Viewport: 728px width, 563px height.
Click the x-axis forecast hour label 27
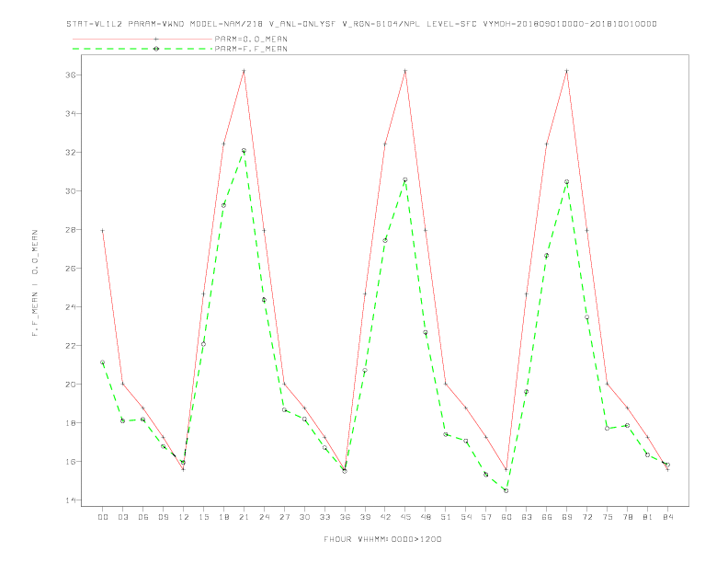pos(284,517)
